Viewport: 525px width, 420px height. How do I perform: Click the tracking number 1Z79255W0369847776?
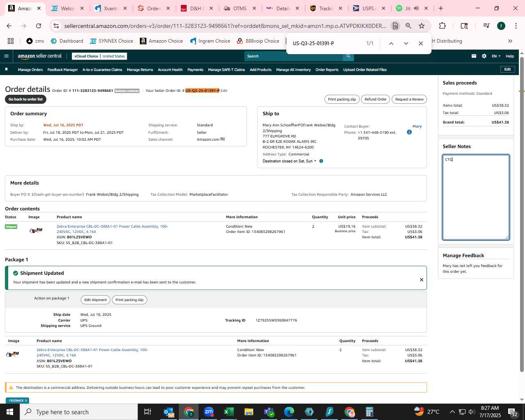[x=276, y=320]
